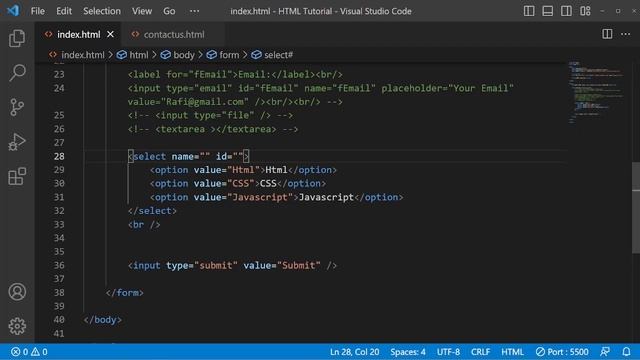This screenshot has height=360, width=640.
Task: Click line number 28 in gutter
Action: (59, 156)
